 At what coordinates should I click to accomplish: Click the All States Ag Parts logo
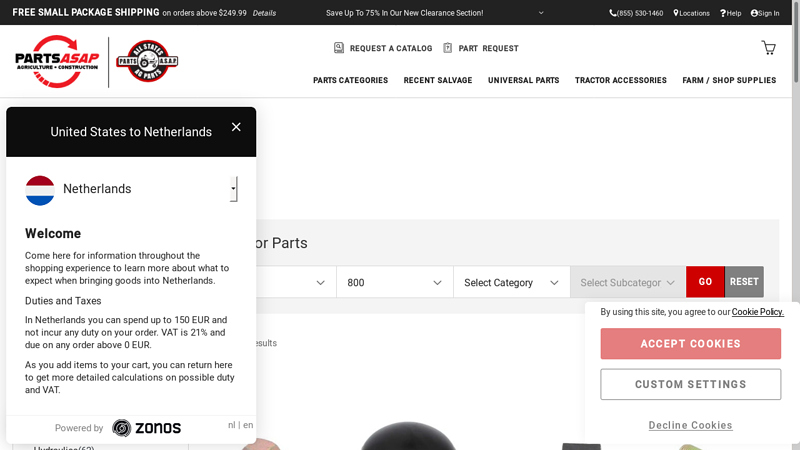point(147,61)
